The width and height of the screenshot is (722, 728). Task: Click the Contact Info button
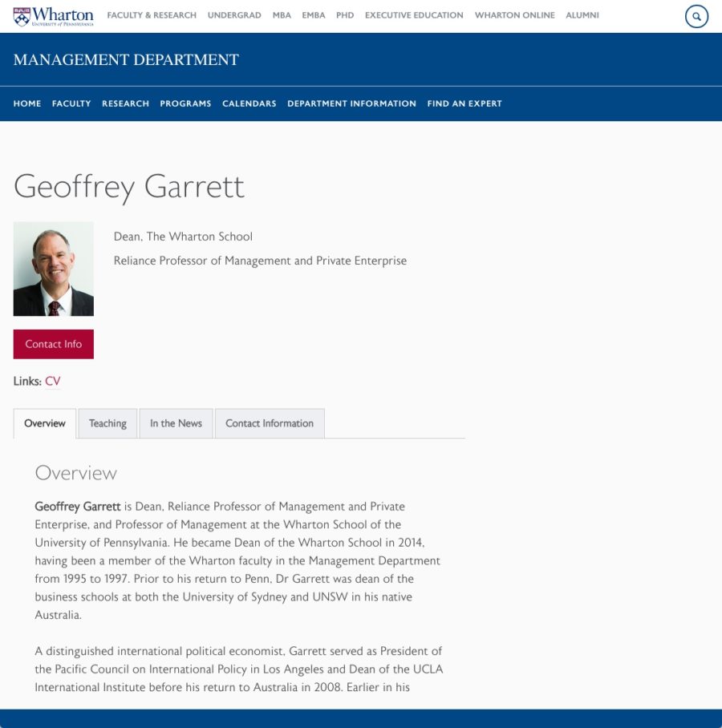[53, 344]
